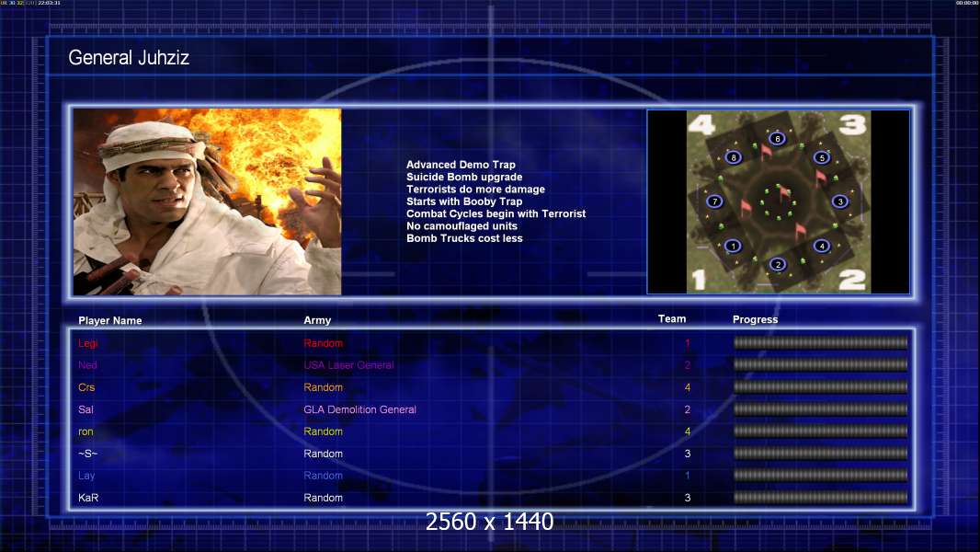Select player ~S~ in the list

pyautogui.click(x=87, y=454)
